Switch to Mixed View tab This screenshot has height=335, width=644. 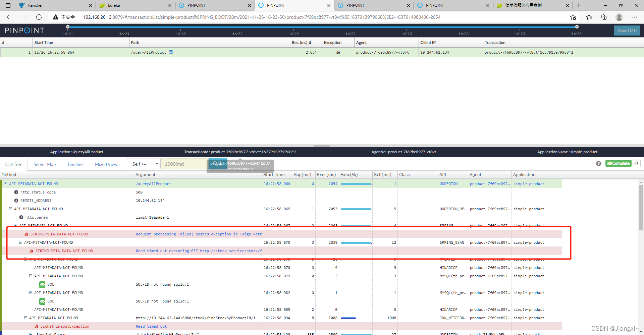pos(106,164)
